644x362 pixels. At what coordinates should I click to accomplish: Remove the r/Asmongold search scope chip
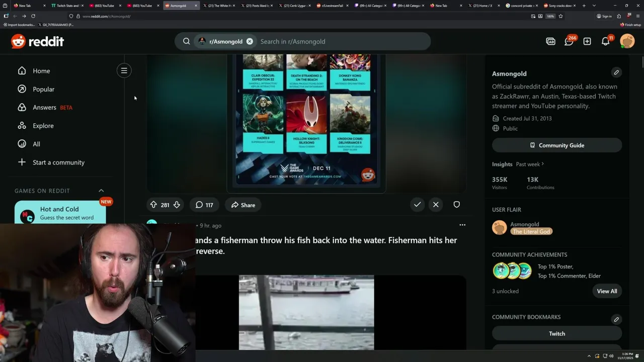(x=250, y=41)
